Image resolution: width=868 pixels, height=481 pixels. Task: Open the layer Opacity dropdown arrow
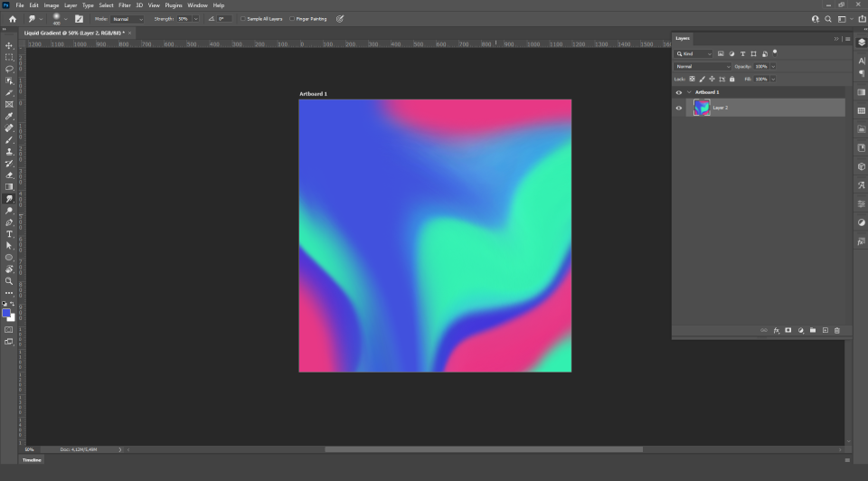(x=773, y=66)
